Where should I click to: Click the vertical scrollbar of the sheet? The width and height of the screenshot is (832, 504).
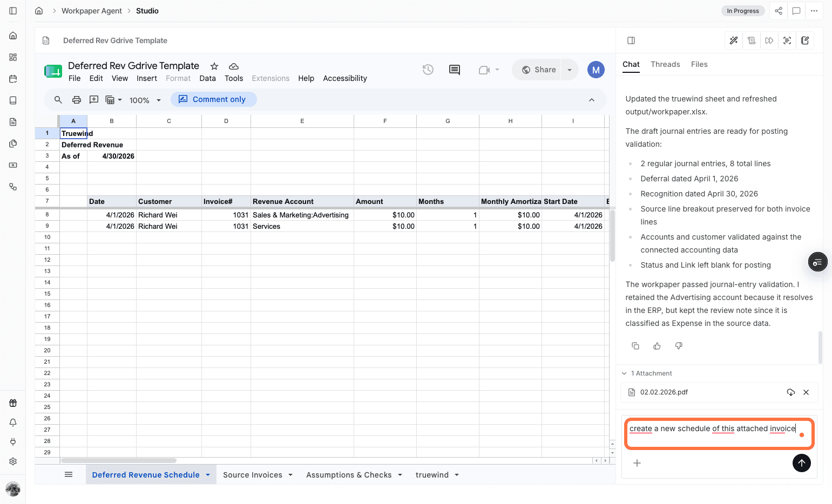(x=612, y=236)
